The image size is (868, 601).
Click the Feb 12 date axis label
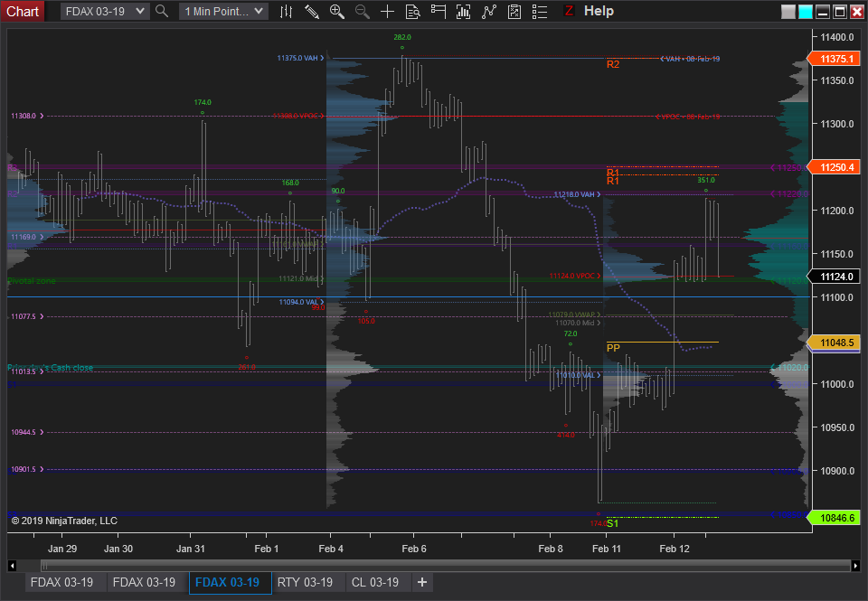coord(675,549)
